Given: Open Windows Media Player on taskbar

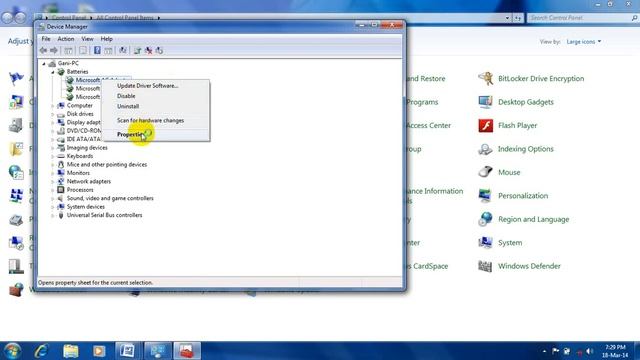Looking at the screenshot, I should (x=99, y=351).
